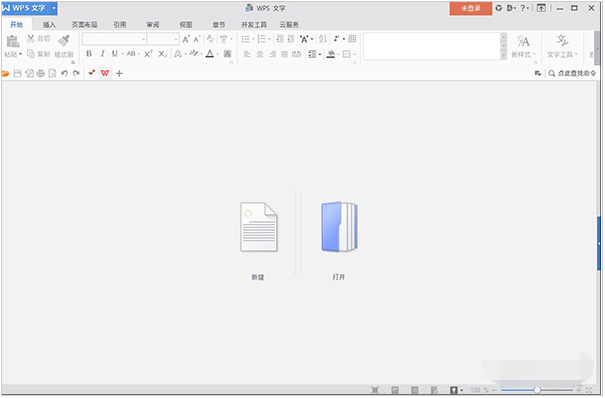Expand the font size dropdown

176,39
